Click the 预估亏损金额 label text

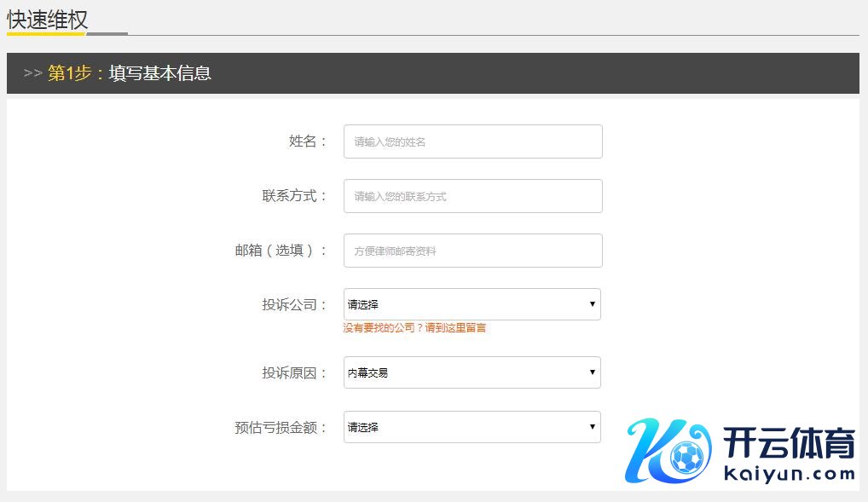pyautogui.click(x=281, y=428)
